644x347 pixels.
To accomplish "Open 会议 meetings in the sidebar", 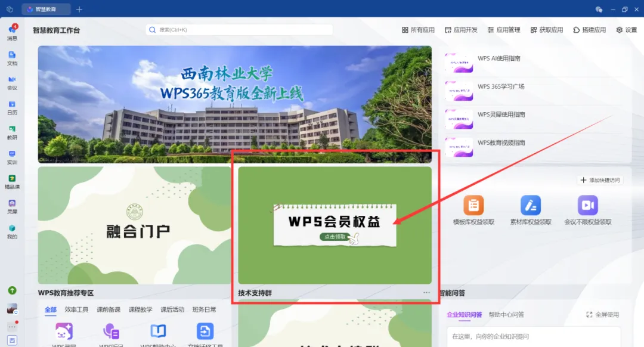I will 13,82.
